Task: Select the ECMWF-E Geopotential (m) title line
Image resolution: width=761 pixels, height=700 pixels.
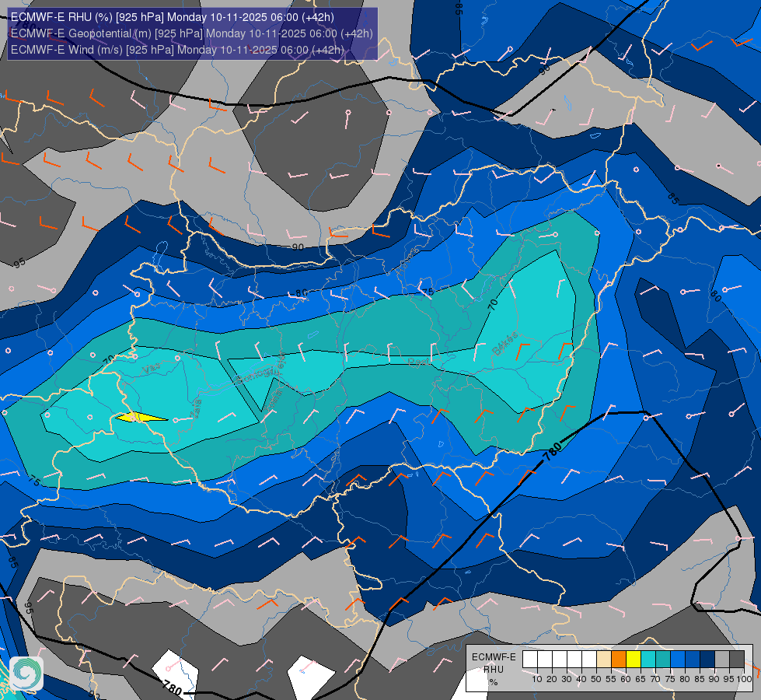Action: pyautogui.click(x=192, y=33)
